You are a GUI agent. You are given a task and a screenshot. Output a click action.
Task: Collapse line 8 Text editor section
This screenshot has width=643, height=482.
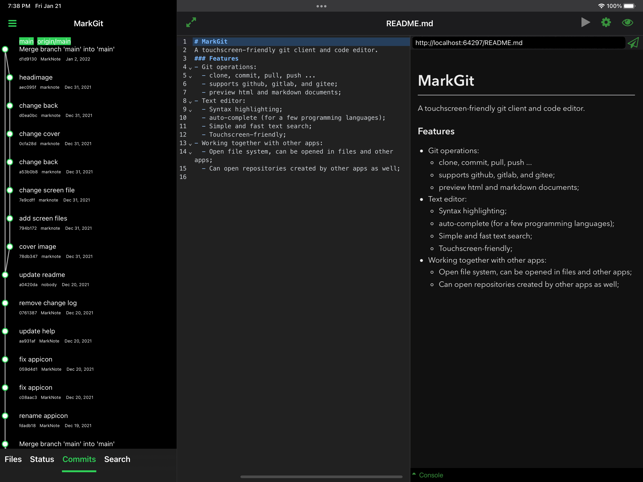tap(190, 101)
